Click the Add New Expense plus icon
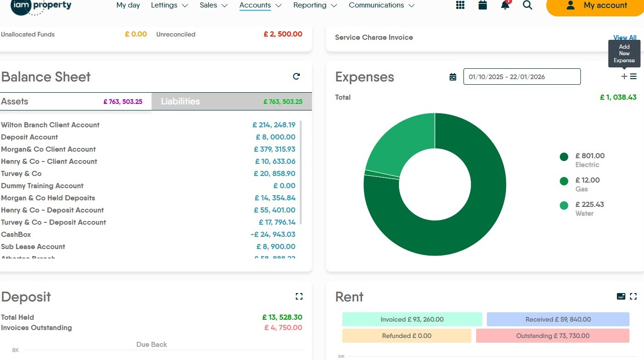Image resolution: width=644 pixels, height=360 pixels. coord(624,76)
